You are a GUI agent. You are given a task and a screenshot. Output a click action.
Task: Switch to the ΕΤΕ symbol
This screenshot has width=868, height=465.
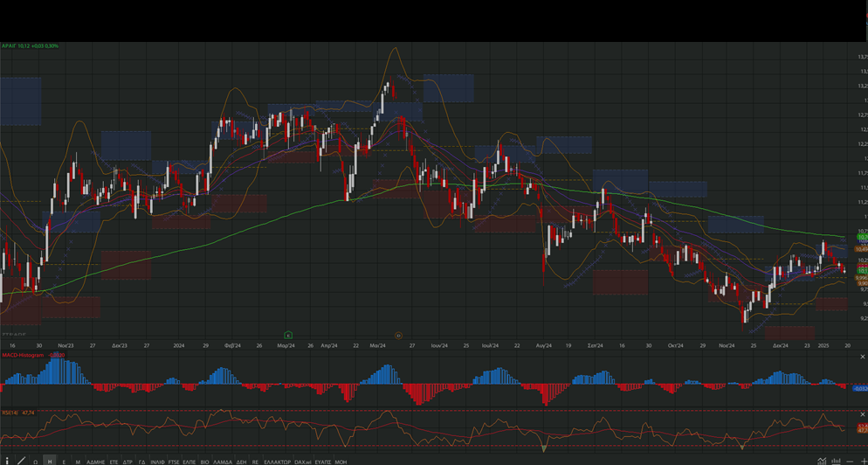click(114, 462)
